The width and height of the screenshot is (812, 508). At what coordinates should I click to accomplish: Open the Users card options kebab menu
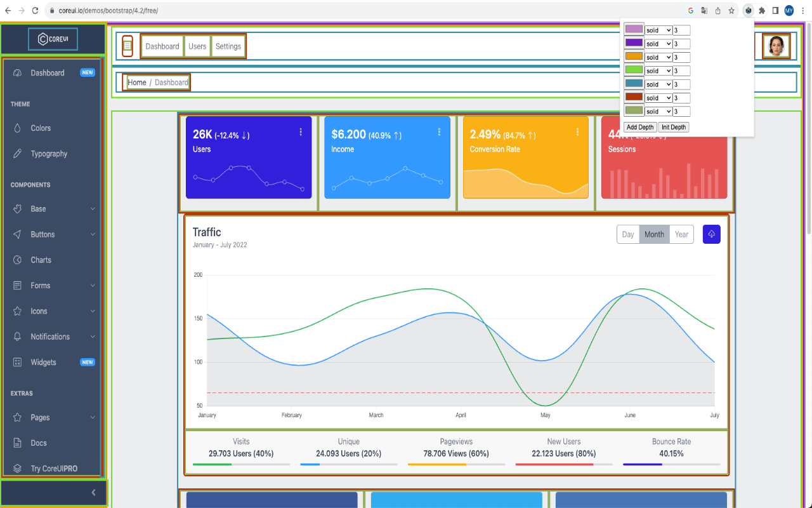click(301, 131)
